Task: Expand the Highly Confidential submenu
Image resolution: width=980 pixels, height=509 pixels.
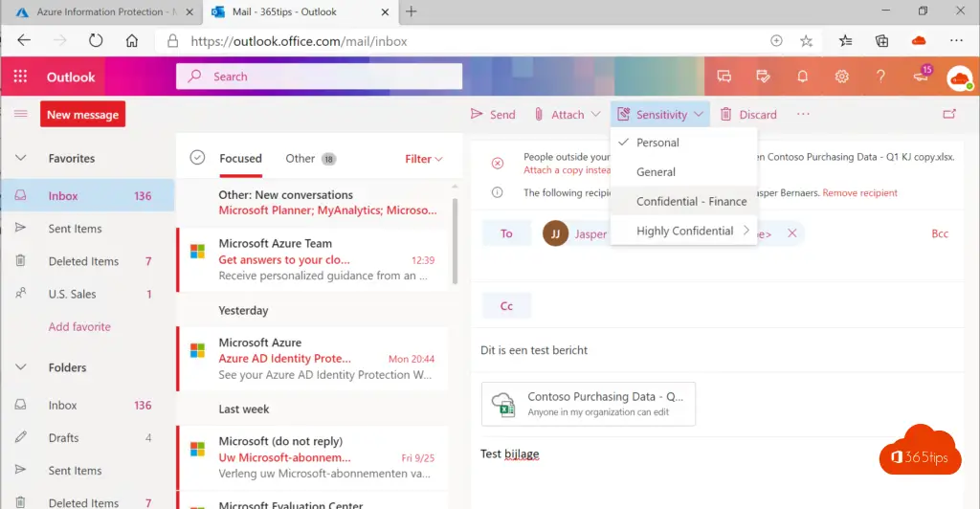Action: [683, 231]
